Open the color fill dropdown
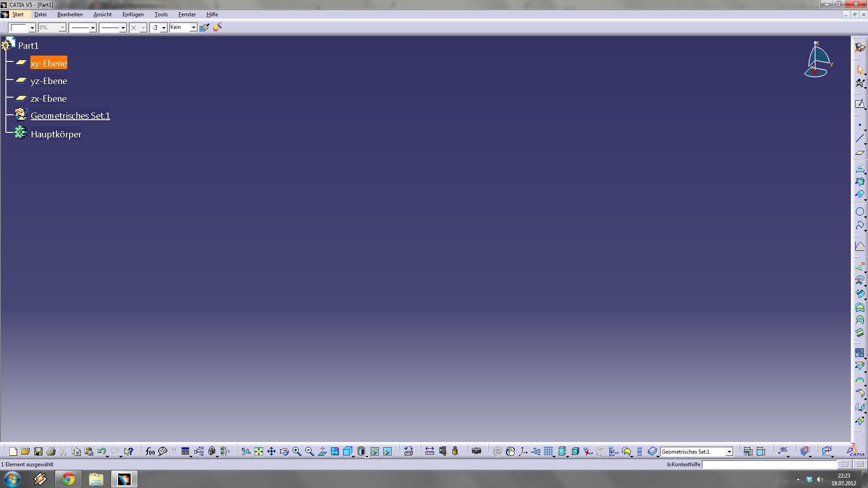 tap(32, 28)
